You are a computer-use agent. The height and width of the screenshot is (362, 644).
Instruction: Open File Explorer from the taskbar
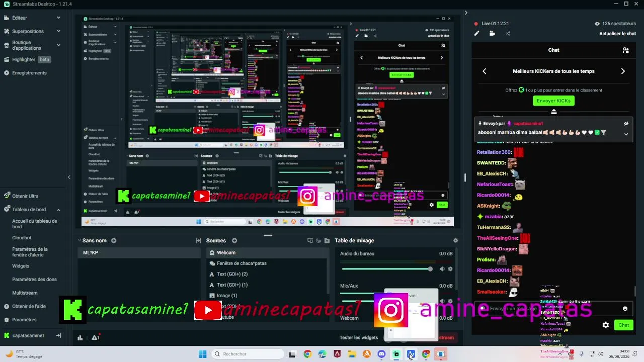coord(352,354)
